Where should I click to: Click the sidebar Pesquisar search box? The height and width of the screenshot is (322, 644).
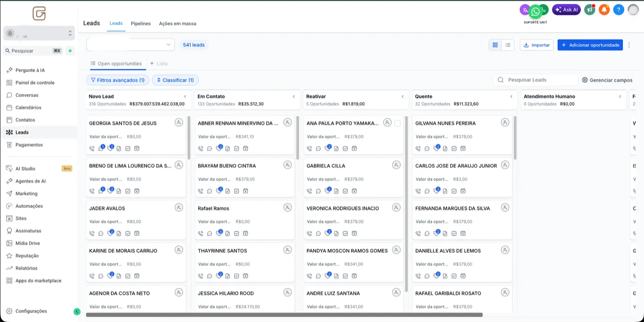click(x=34, y=51)
